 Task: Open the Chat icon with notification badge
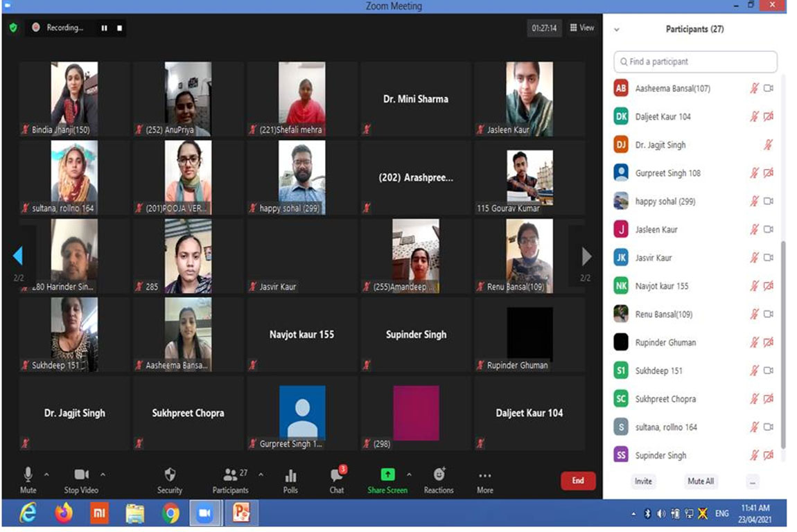337,475
